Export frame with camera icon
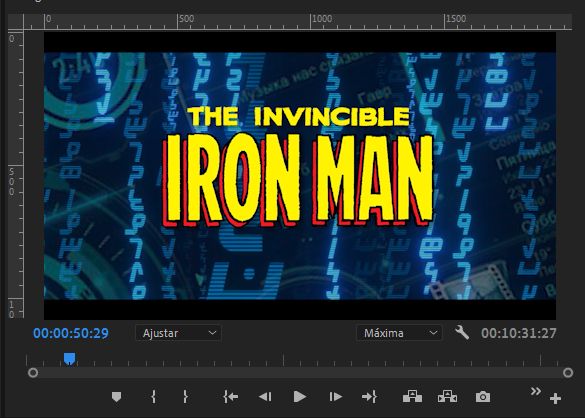 (483, 397)
